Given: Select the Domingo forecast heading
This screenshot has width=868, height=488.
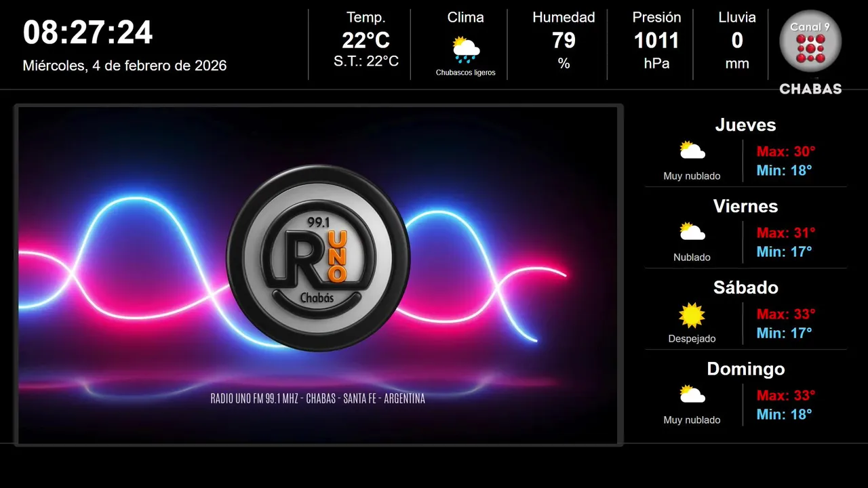Looking at the screenshot, I should [746, 369].
